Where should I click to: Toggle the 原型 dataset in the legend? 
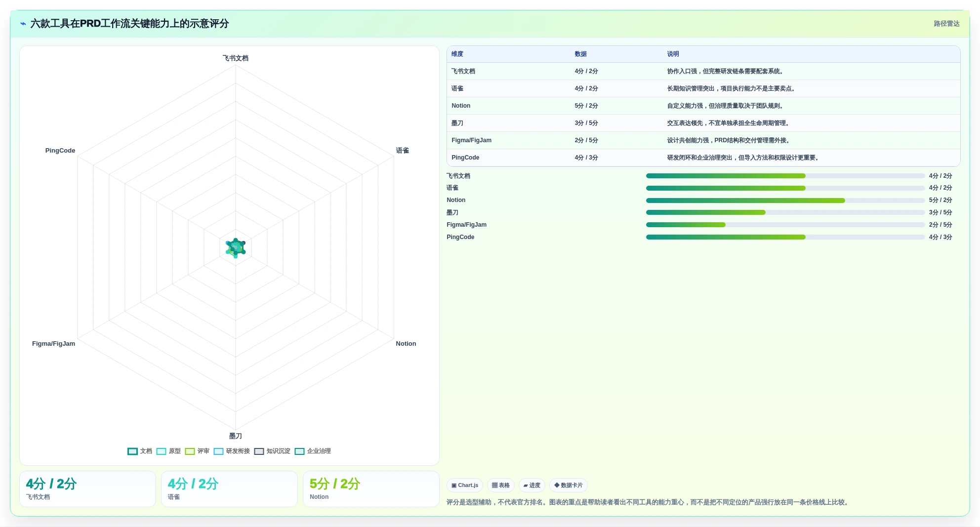[168, 451]
